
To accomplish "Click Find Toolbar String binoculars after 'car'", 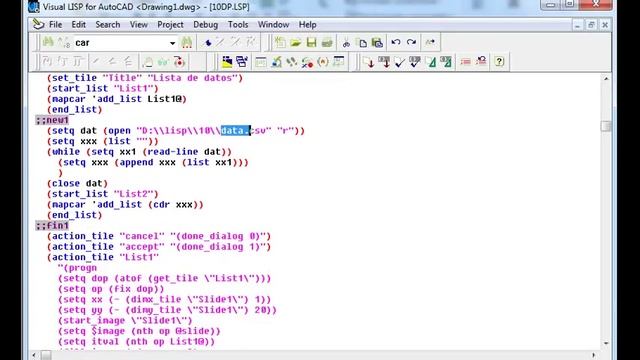I will pos(187,42).
